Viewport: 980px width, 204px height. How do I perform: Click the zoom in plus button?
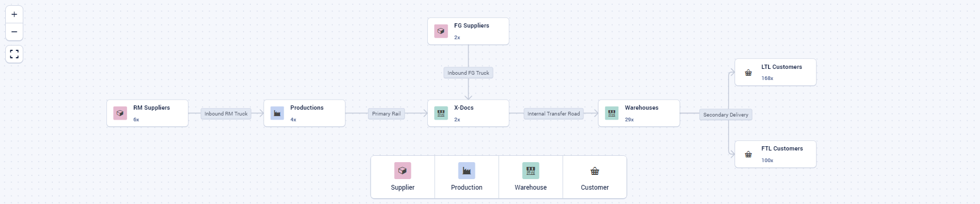[x=14, y=14]
